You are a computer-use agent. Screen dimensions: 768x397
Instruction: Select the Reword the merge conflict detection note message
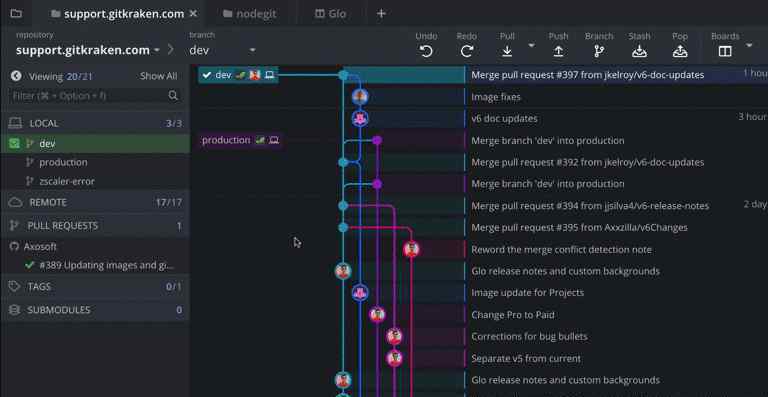[561, 250]
